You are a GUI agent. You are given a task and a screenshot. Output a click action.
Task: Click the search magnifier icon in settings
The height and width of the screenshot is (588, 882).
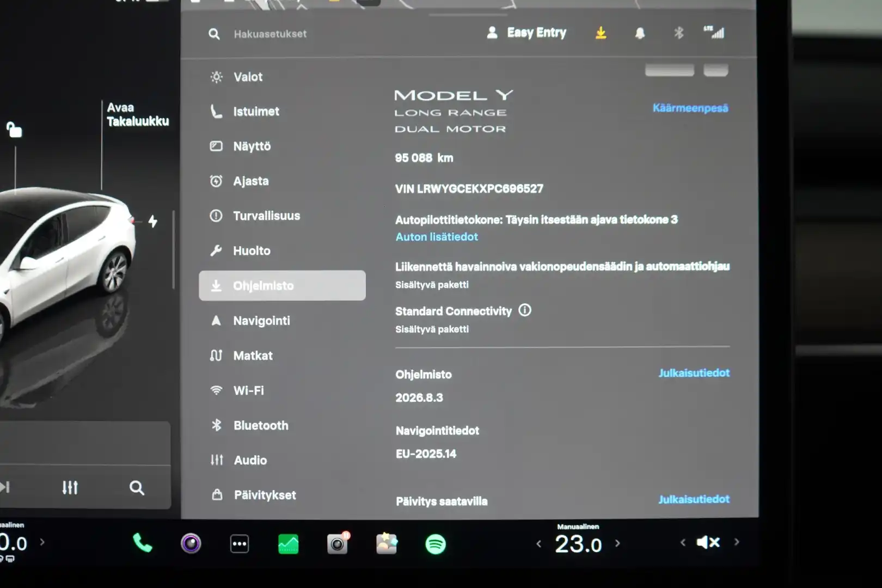point(214,34)
